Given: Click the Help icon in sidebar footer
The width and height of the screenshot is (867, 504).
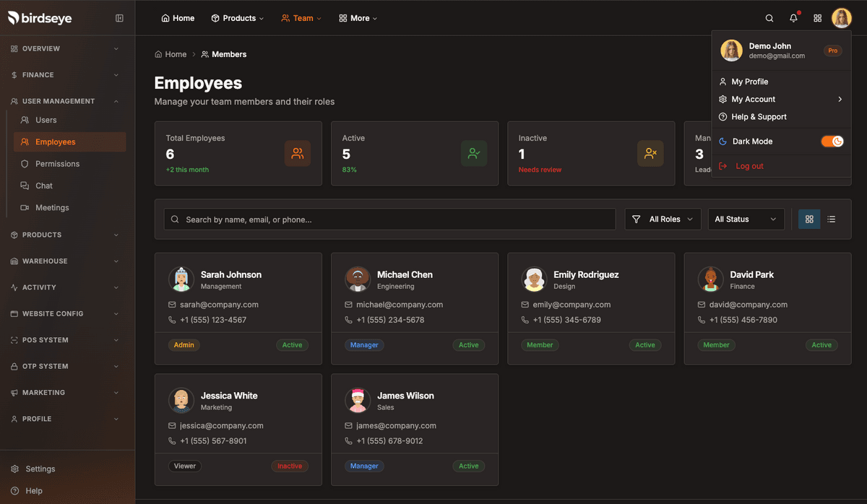Looking at the screenshot, I should pyautogui.click(x=15, y=491).
